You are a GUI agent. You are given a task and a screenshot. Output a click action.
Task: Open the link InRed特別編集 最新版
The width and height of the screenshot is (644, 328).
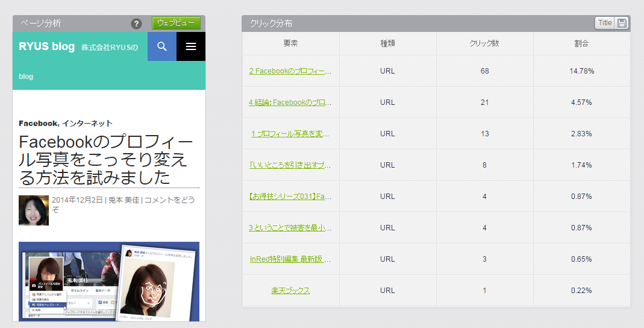pyautogui.click(x=290, y=259)
